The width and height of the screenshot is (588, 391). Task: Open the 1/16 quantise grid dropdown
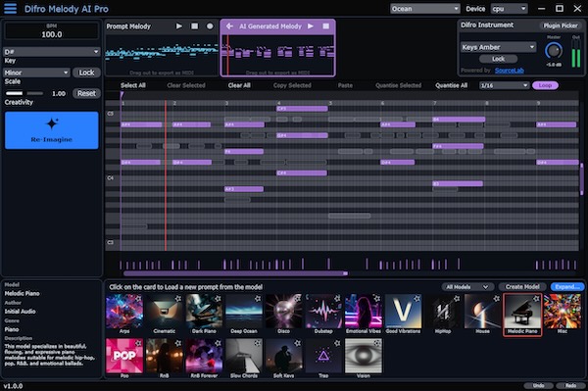point(504,85)
